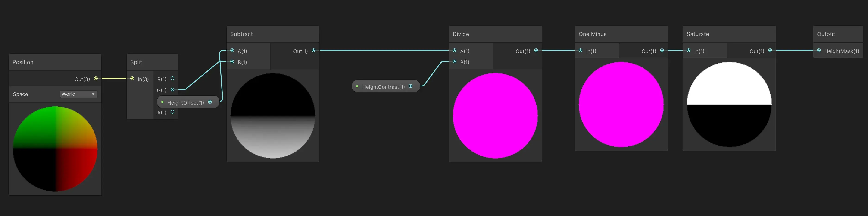
Task: Click the Divide node A(1) input port
Action: 455,51
